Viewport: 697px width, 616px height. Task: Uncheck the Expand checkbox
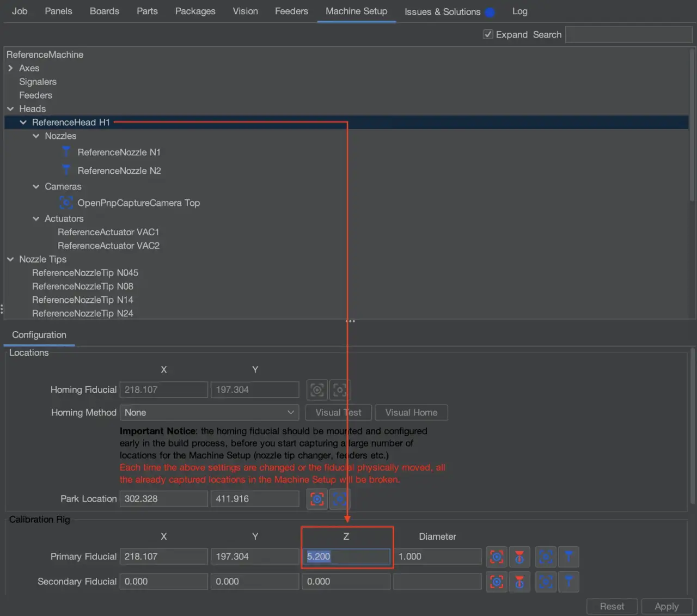[x=488, y=34]
